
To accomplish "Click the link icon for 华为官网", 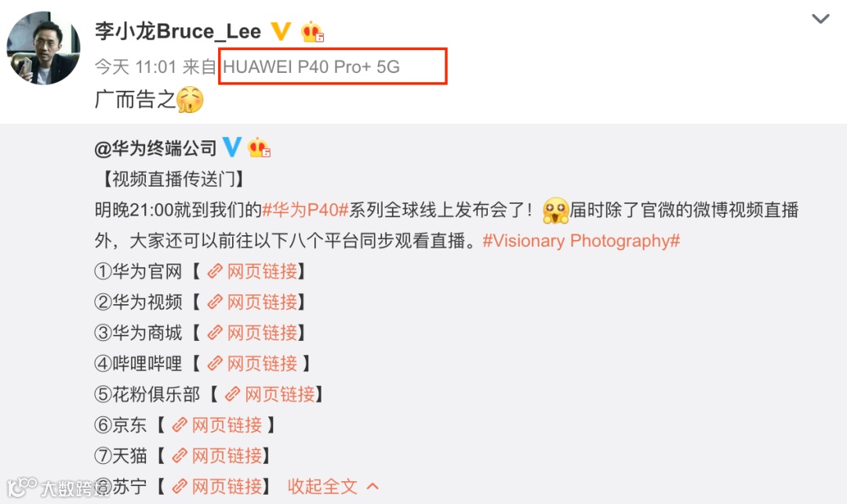I will (215, 271).
